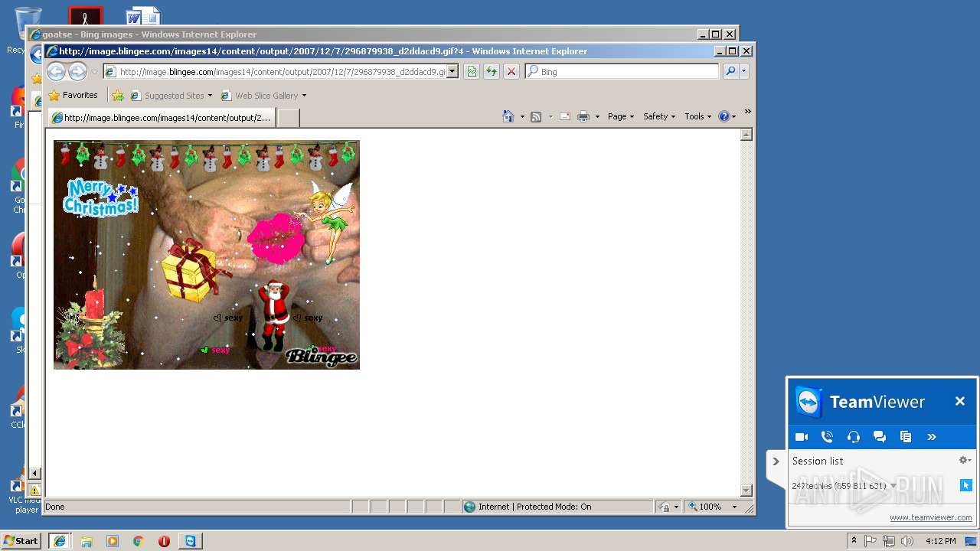Click the magnifier search button
This screenshot has height=551, width=980.
[x=730, y=72]
